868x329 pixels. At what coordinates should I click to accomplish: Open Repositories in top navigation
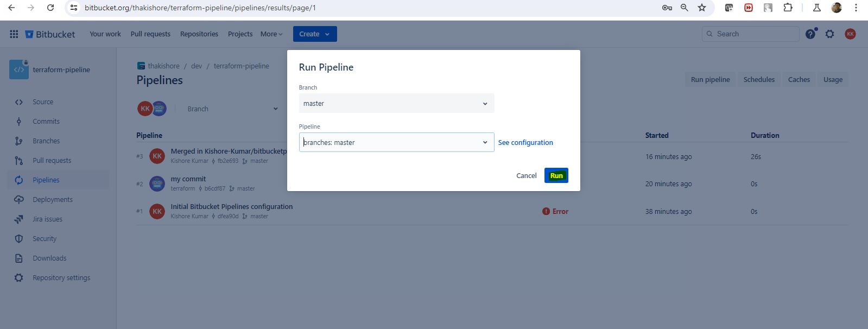coord(199,34)
